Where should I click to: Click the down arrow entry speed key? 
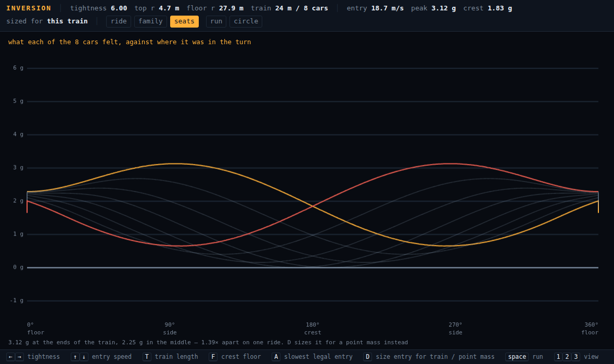[84, 357]
